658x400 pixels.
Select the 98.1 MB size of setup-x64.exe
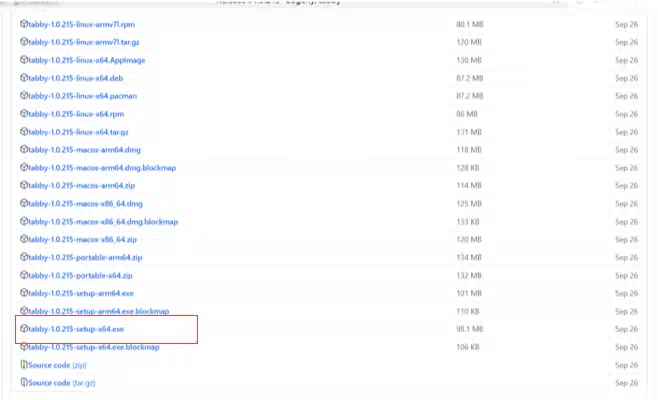tap(470, 329)
